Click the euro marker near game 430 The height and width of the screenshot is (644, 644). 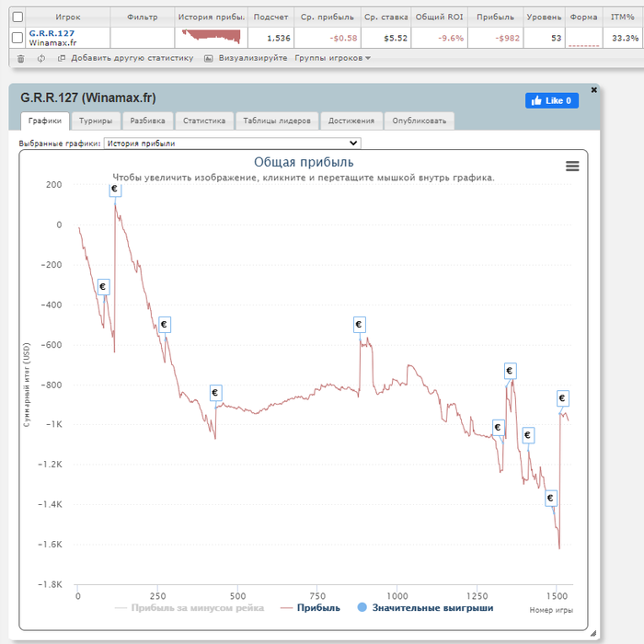pos(215,393)
